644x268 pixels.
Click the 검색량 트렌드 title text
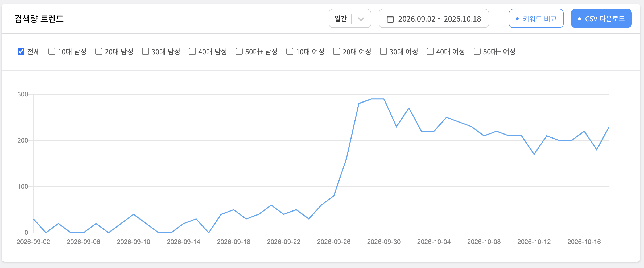click(x=39, y=19)
